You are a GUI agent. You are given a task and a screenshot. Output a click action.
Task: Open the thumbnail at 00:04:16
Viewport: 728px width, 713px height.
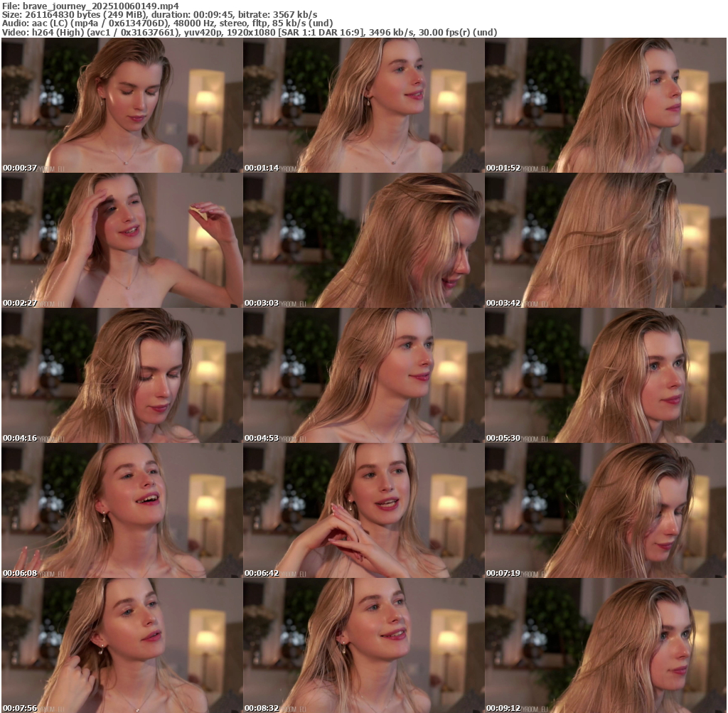122,375
